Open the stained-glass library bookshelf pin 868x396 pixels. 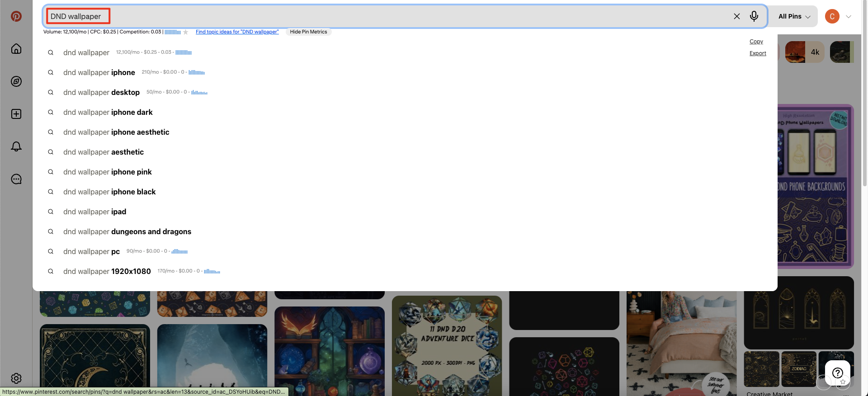tap(330, 351)
